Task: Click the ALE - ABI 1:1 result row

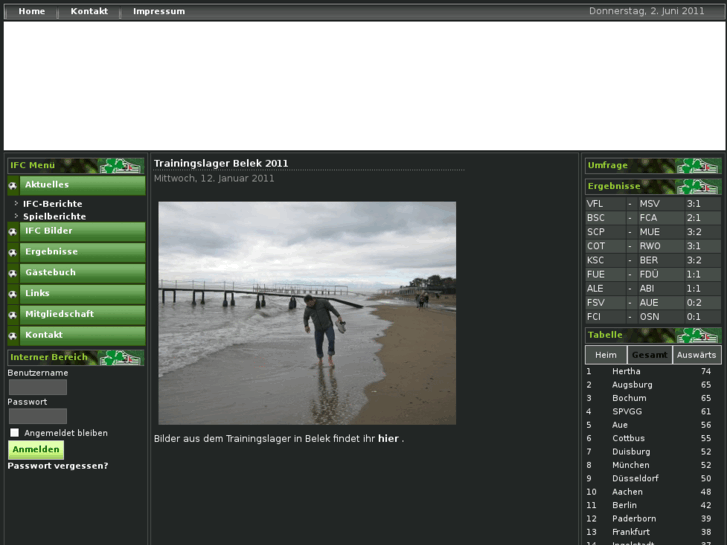Action: point(653,289)
